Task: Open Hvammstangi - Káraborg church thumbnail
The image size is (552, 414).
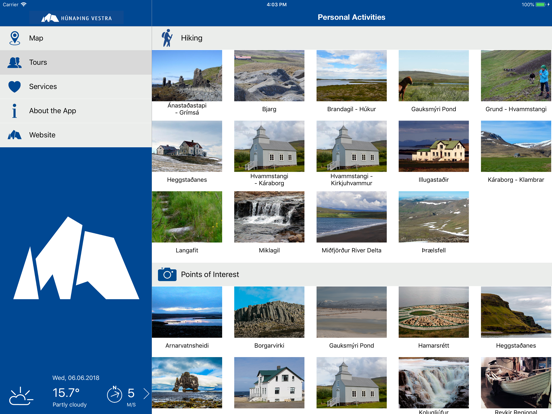Action: tap(269, 146)
